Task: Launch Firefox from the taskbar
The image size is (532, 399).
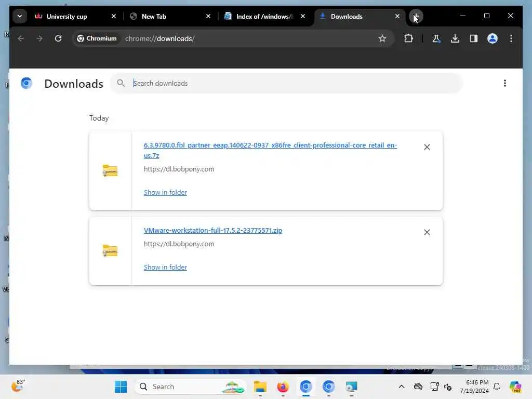Action: [283, 387]
